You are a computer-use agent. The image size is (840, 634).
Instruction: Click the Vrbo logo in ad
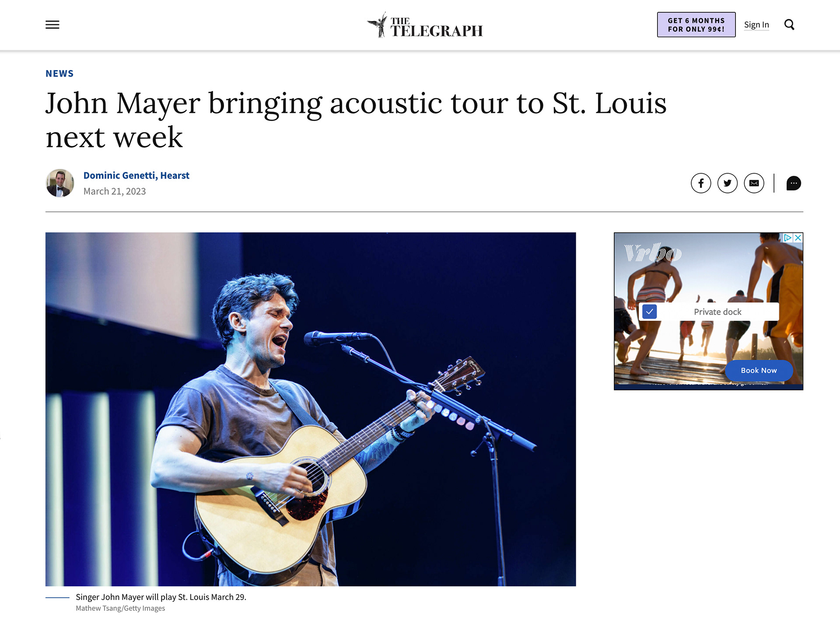tap(652, 252)
